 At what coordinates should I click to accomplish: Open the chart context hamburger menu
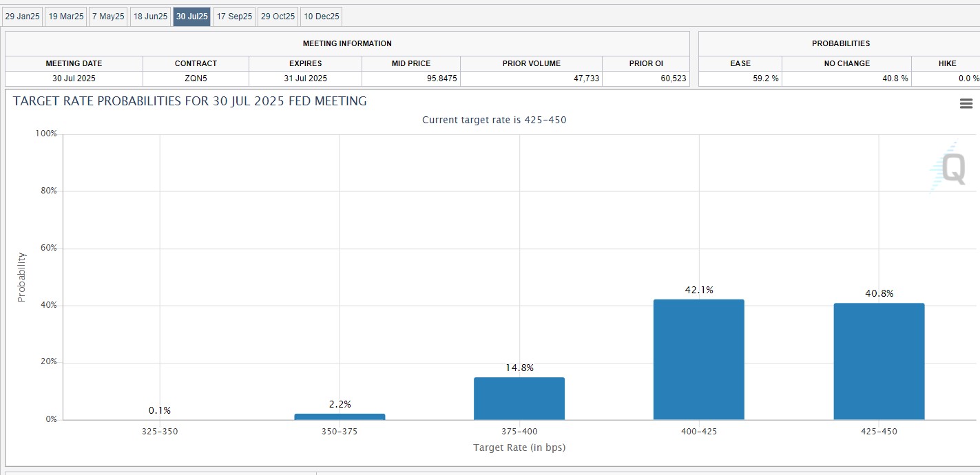point(966,104)
